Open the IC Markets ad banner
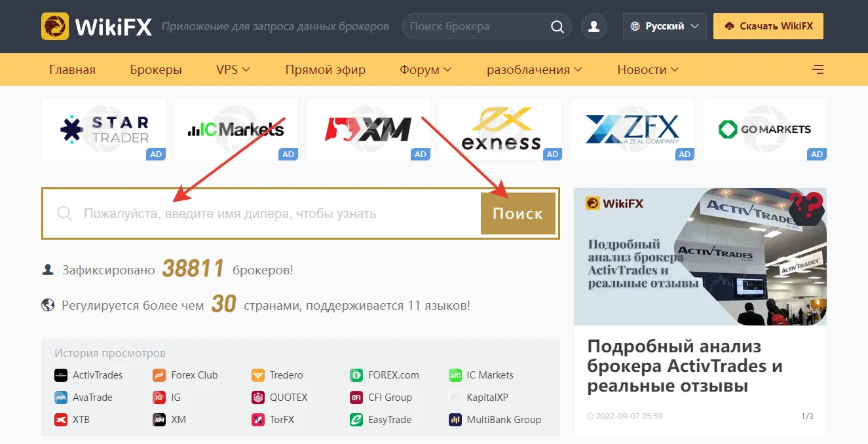The width and height of the screenshot is (868, 444). pyautogui.click(x=236, y=129)
